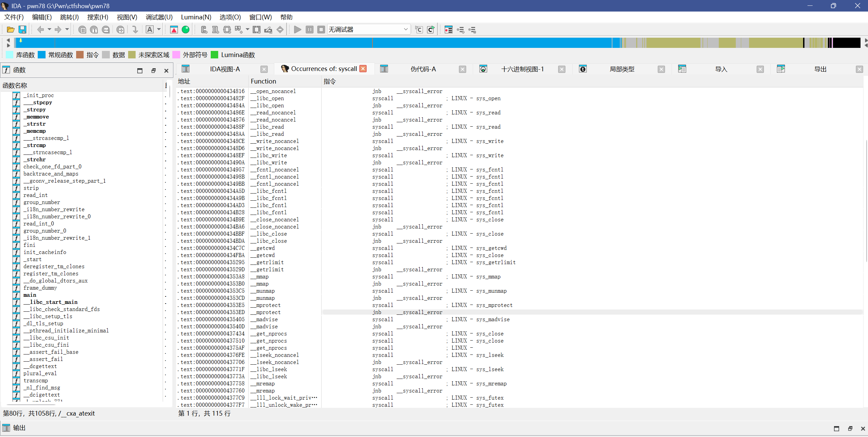868x437 pixels.
Task: Expand the back navigation history dropdown
Action: point(49,30)
